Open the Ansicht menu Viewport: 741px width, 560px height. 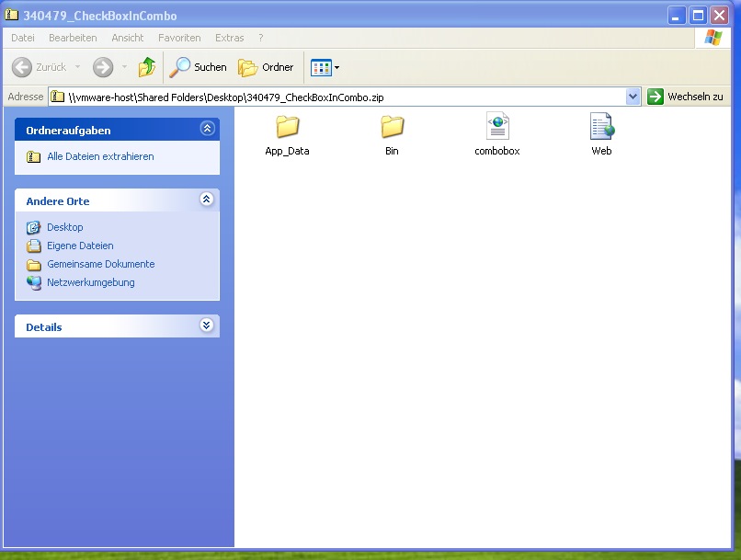128,38
